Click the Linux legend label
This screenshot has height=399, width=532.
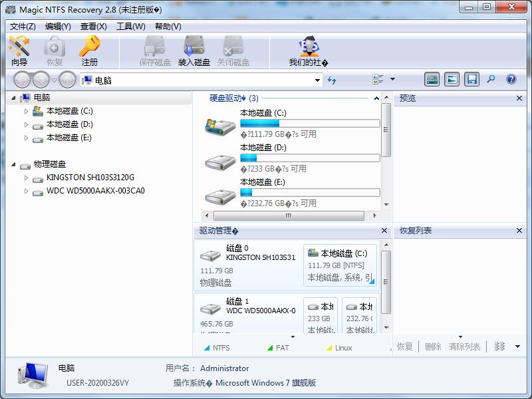[x=343, y=348]
